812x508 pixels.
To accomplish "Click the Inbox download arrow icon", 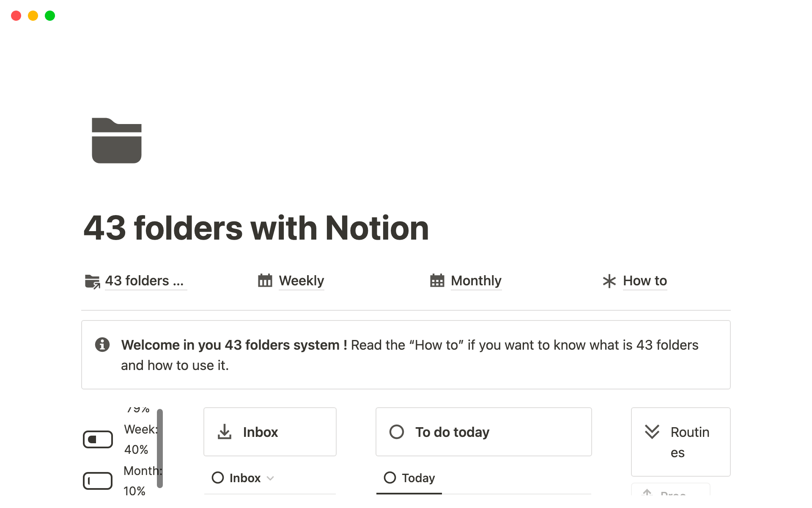I will [225, 432].
